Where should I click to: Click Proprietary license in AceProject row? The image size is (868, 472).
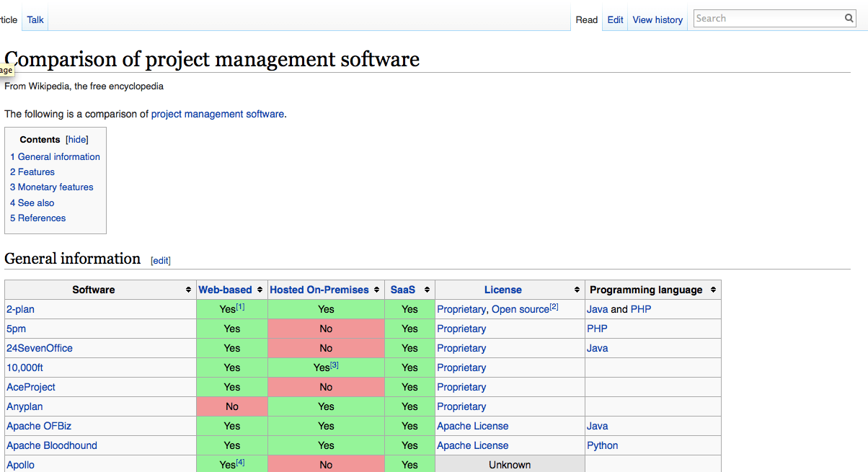(x=461, y=387)
